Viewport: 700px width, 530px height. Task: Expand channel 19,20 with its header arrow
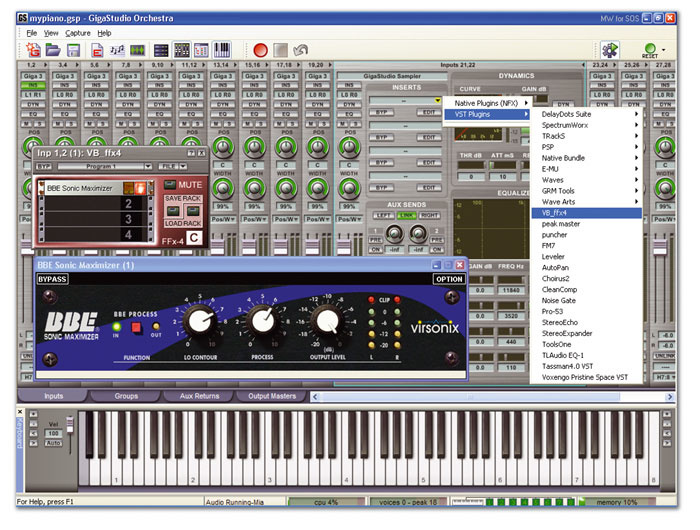pyautogui.click(x=330, y=65)
